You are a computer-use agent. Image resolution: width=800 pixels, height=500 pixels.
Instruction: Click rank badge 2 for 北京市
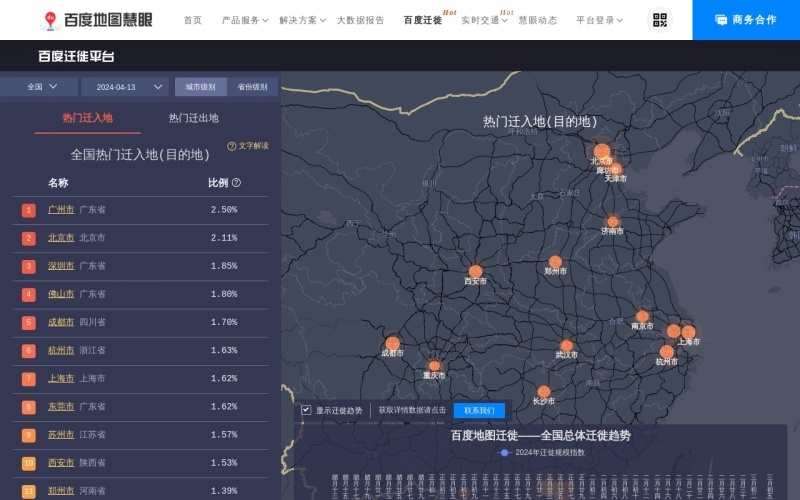(29, 238)
